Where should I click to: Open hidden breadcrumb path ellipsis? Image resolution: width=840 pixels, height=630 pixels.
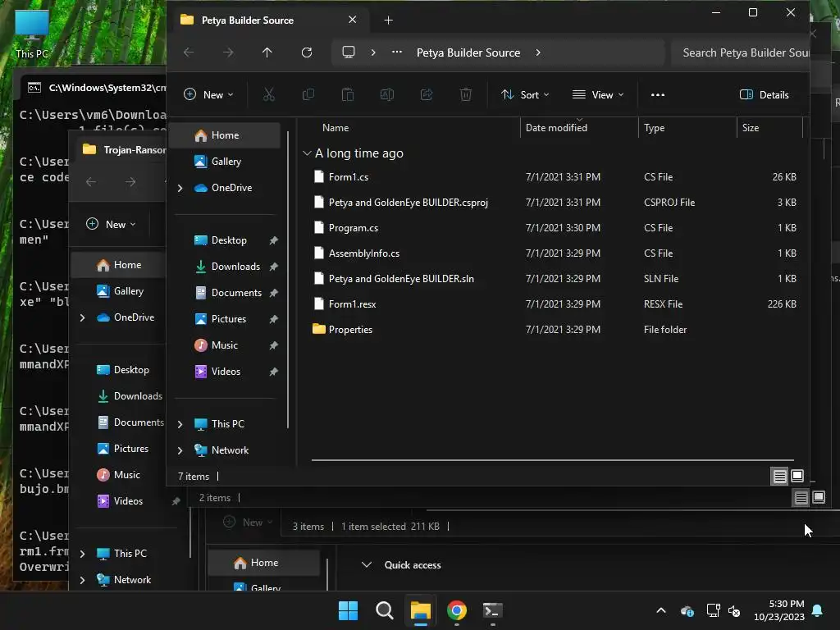(397, 52)
